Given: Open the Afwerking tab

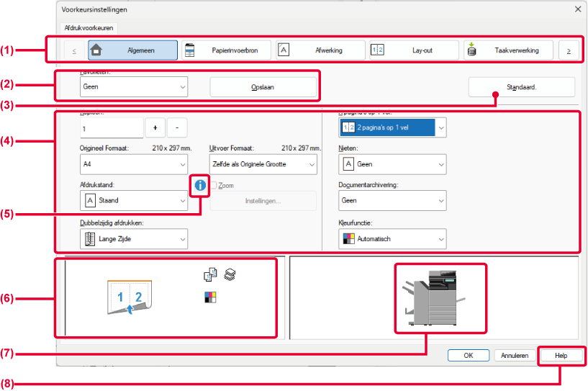Looking at the screenshot, I should 320,50.
